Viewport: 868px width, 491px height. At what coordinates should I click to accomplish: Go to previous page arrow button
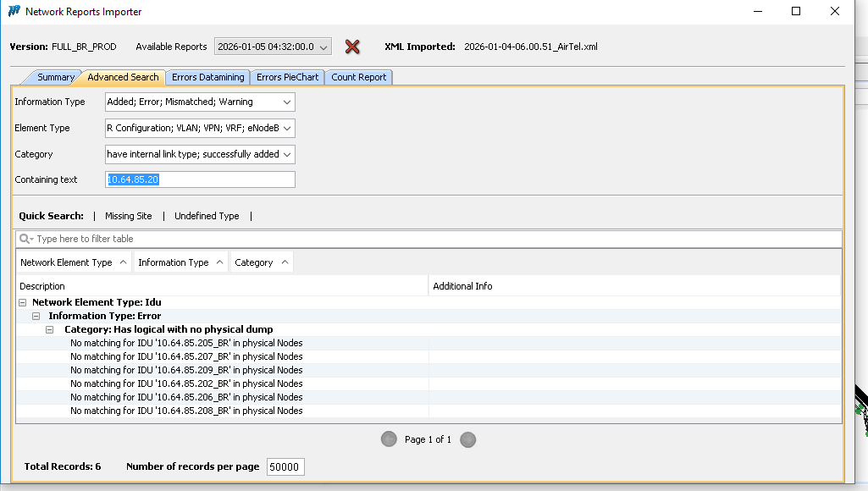coord(389,439)
